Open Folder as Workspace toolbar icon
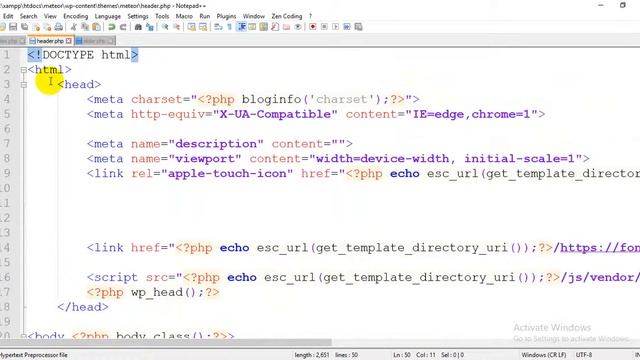The width and height of the screenshot is (640, 360). pyautogui.click(x=287, y=27)
